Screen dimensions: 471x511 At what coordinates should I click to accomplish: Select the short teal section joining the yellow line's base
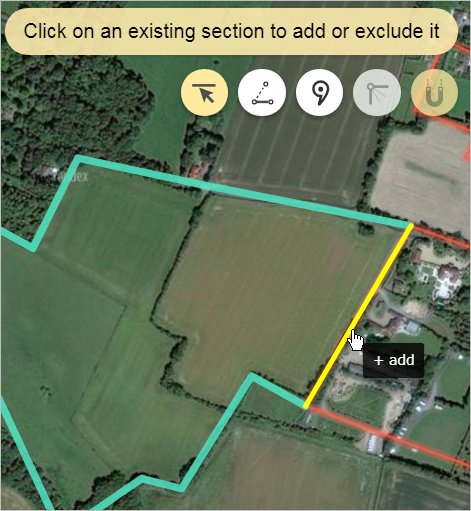tap(278, 391)
